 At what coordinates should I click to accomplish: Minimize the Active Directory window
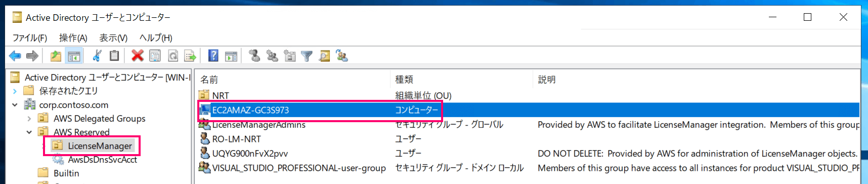772,17
